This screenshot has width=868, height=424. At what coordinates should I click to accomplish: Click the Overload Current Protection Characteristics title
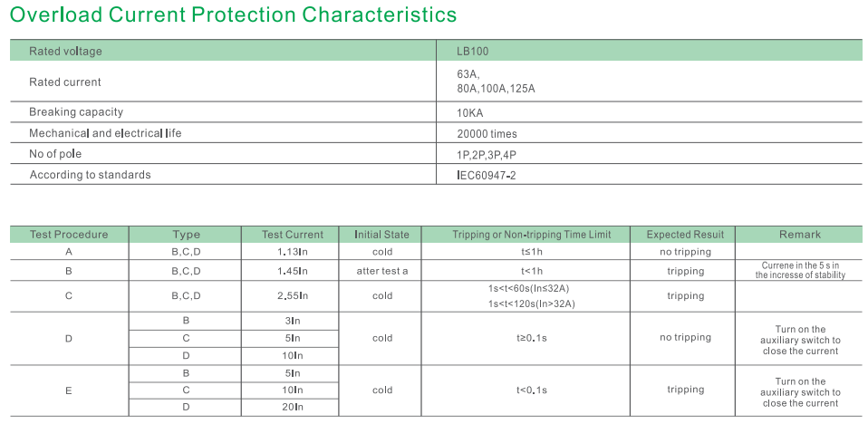click(234, 15)
